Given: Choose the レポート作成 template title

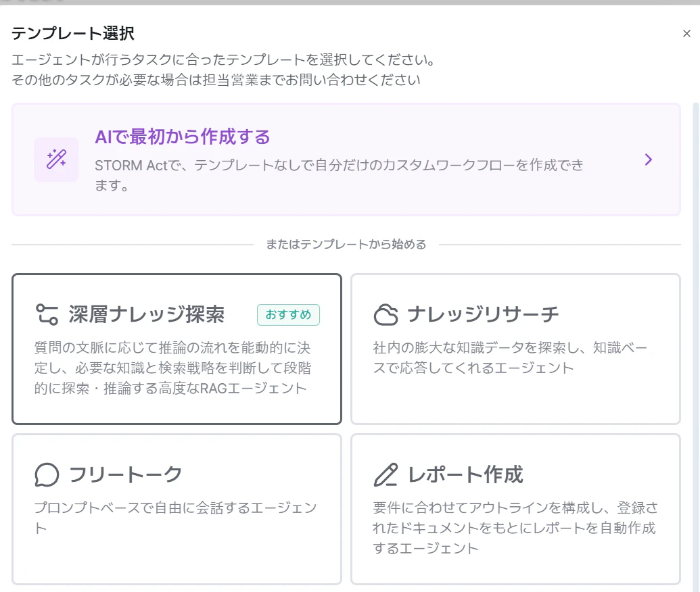Looking at the screenshot, I should click(x=465, y=474).
